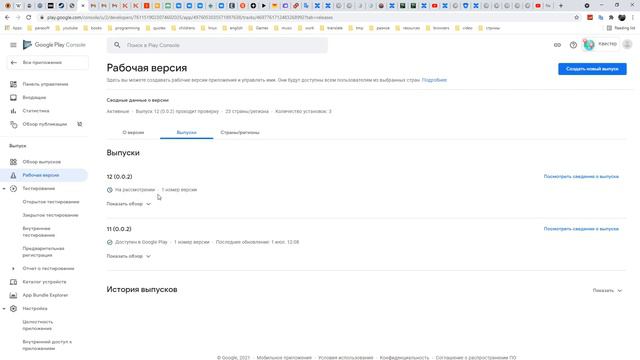640x360 pixels.
Task: Open the Reading list button
Action: click(x=621, y=28)
